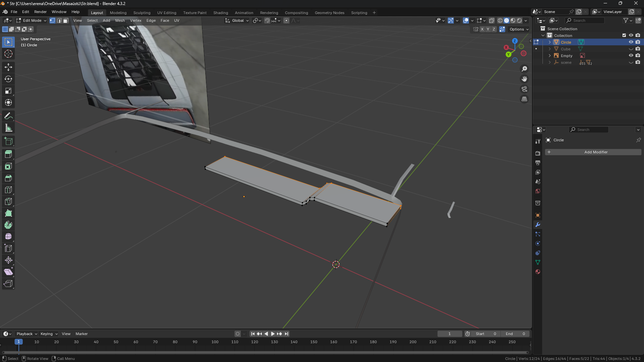This screenshot has width=644, height=362.
Task: Click the Marker menu in timeline
Action: [x=81, y=334]
